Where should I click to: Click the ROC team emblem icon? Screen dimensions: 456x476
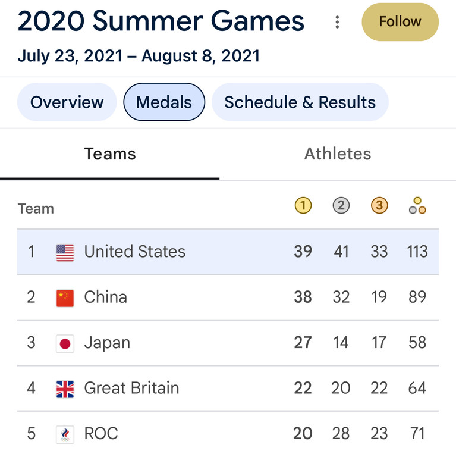[x=65, y=435]
